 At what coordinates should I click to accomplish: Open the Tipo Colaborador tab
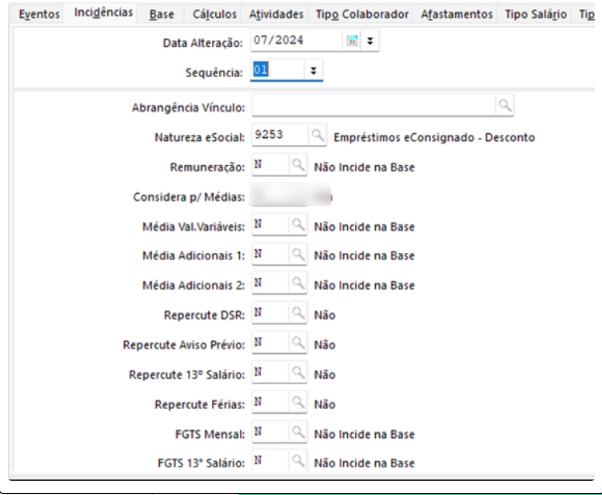(x=362, y=14)
